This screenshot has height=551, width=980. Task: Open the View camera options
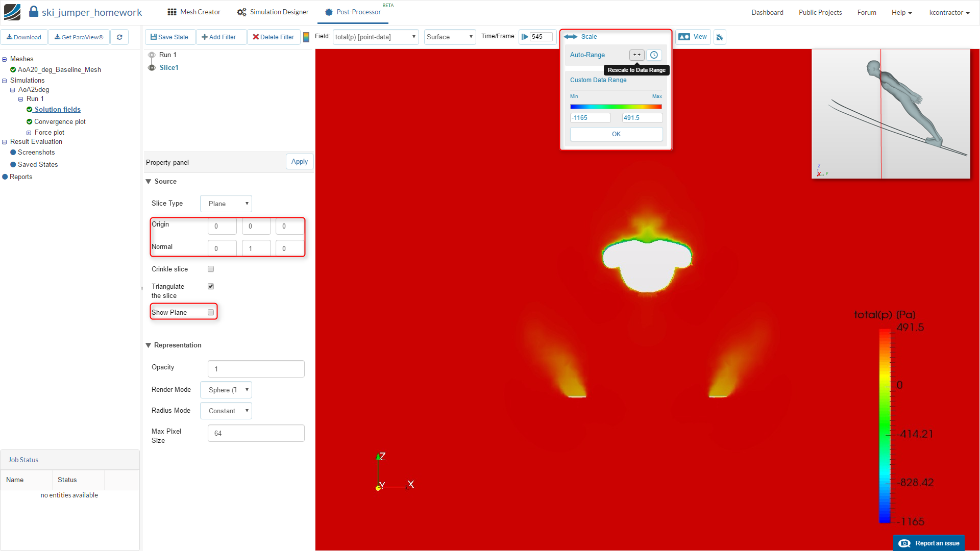(693, 37)
